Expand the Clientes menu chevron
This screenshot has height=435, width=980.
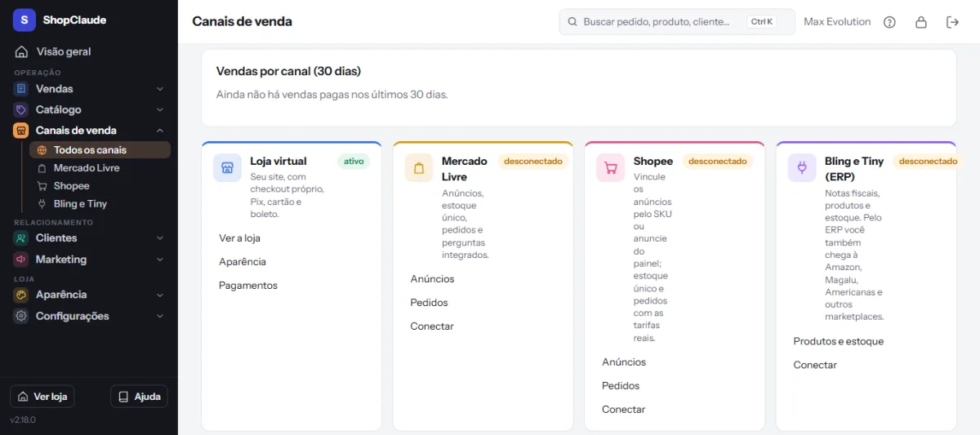[x=160, y=238]
